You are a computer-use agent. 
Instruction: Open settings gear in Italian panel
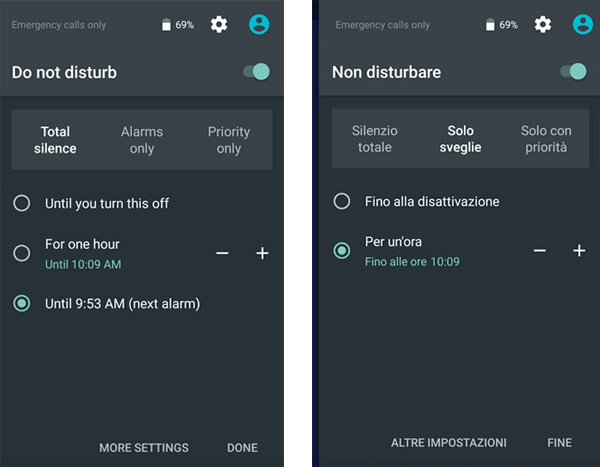(543, 24)
